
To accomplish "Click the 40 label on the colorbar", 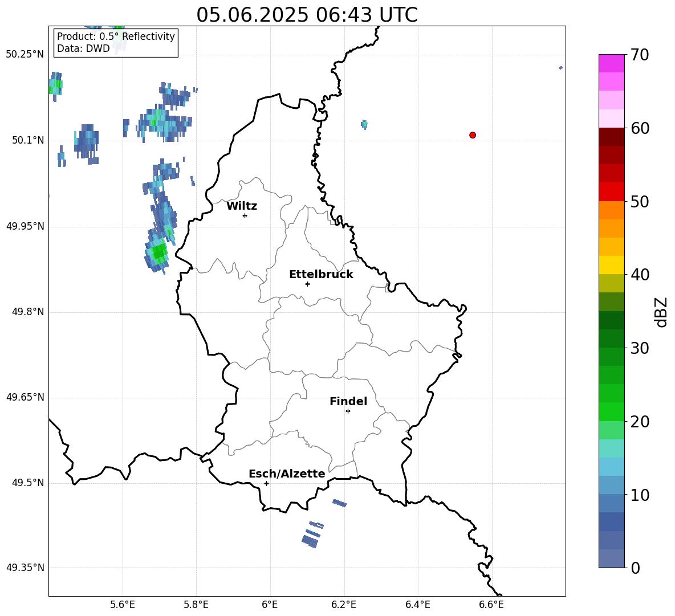I will [640, 275].
